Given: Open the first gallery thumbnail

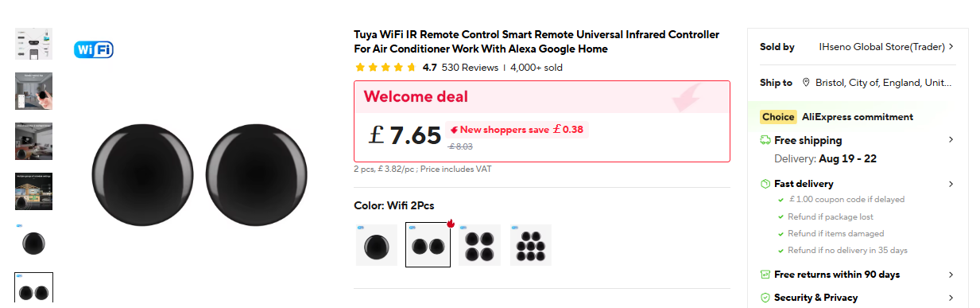Looking at the screenshot, I should 34,44.
